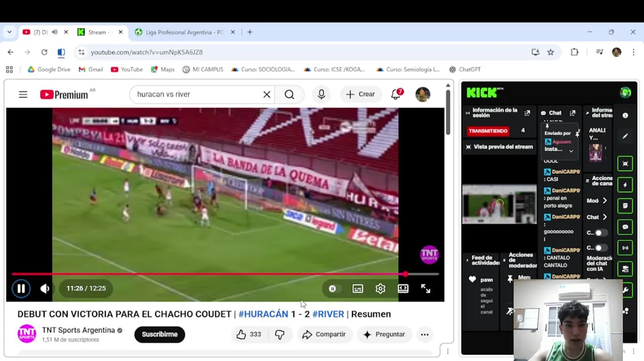Screen dimensions: 644x361
Task: Subscribe with the Suscribirme button
Action: coord(160,334)
